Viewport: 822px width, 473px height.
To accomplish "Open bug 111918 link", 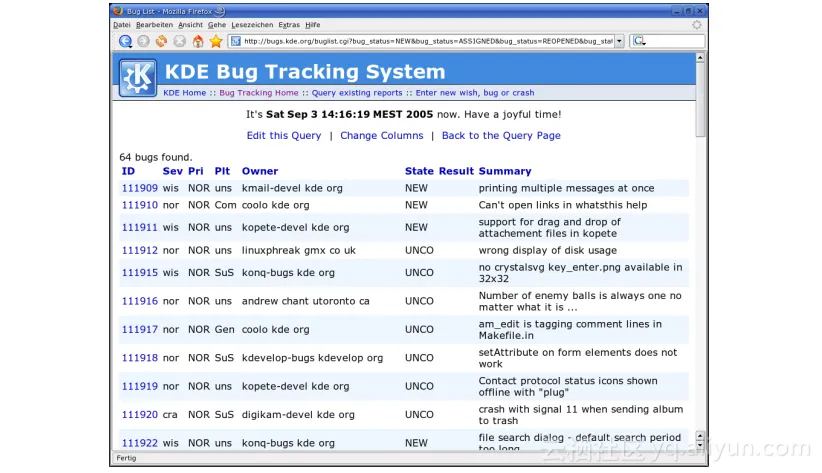I will click(x=139, y=358).
